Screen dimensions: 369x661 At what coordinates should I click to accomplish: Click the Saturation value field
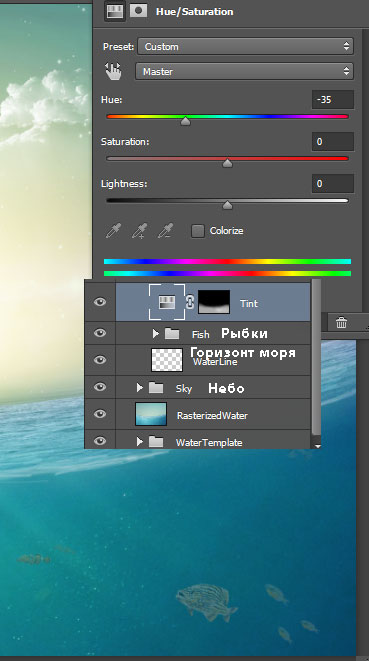click(x=333, y=142)
